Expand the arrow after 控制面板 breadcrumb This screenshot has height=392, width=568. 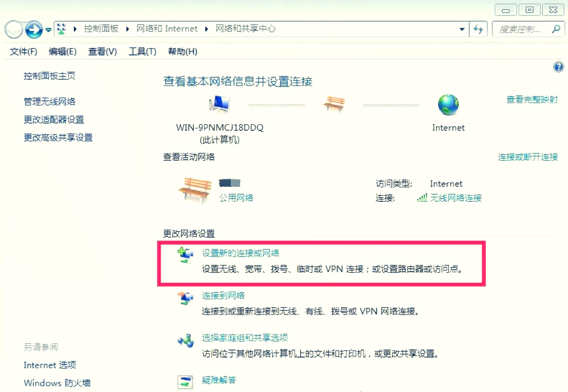coord(128,29)
